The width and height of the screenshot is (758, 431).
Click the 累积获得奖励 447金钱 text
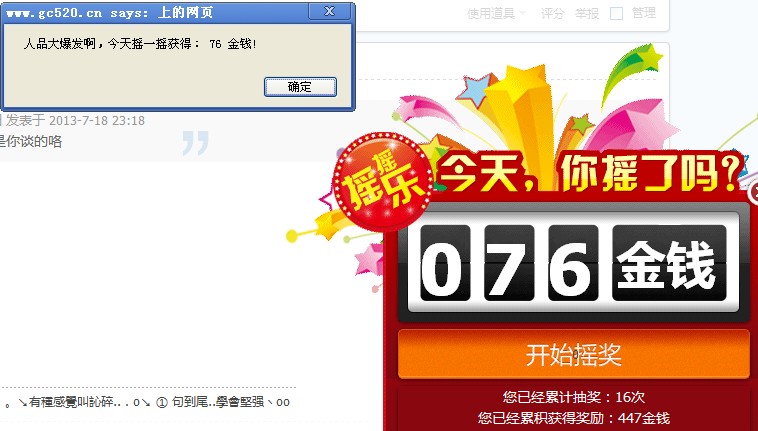[x=573, y=418]
